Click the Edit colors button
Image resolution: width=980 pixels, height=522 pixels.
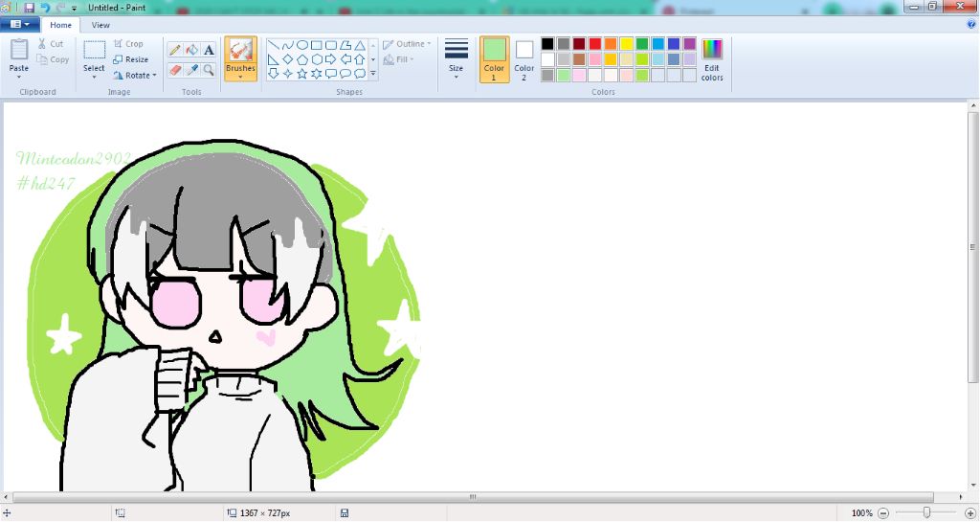point(712,59)
